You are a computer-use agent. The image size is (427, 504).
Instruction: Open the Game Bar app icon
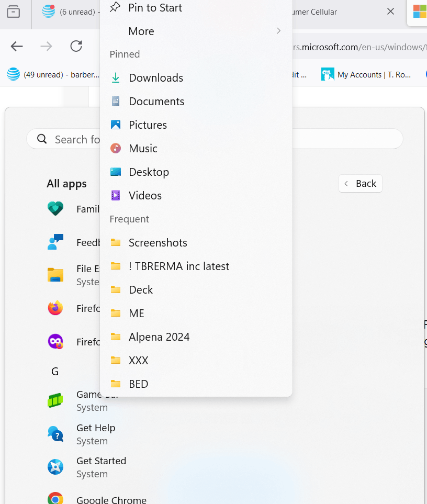pyautogui.click(x=55, y=400)
